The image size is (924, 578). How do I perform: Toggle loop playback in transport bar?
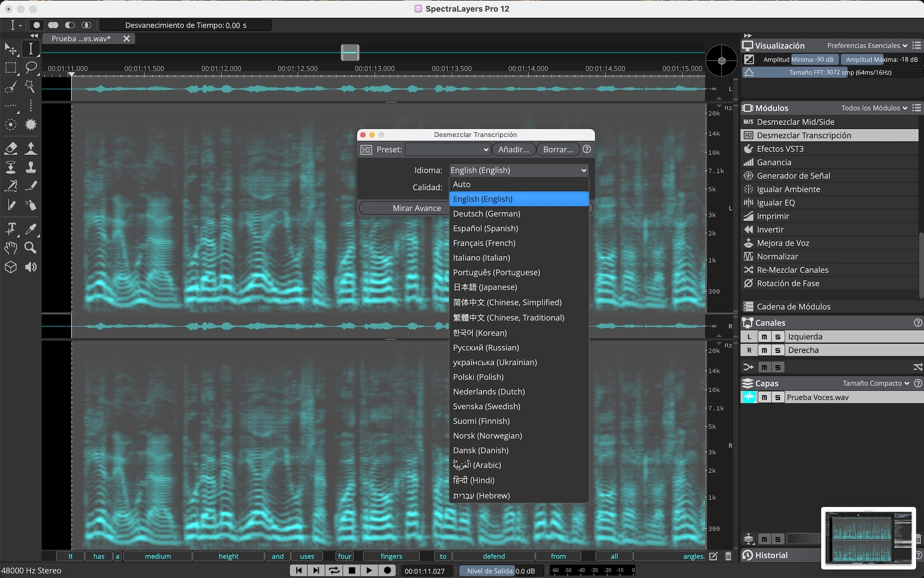[334, 570]
